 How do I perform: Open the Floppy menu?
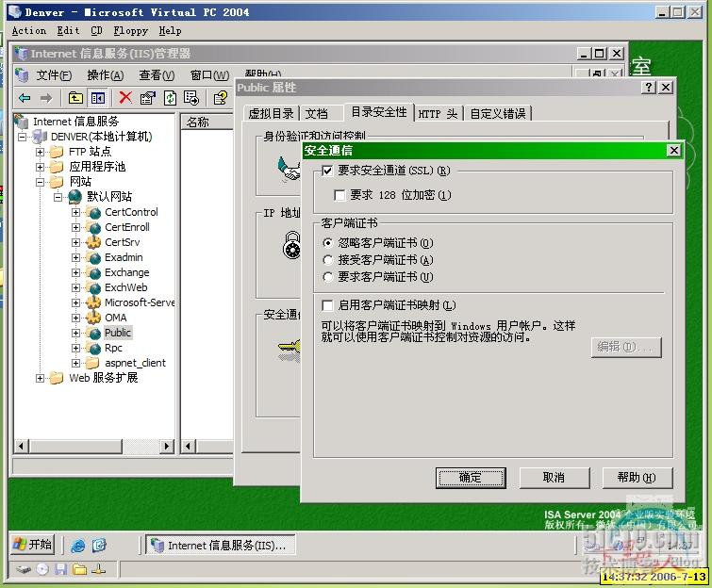click(x=131, y=30)
